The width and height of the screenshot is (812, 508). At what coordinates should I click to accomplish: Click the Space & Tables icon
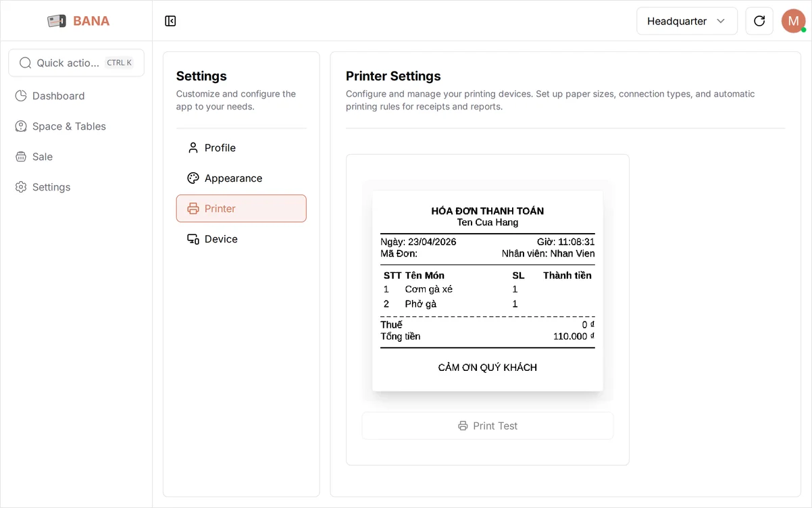click(21, 126)
